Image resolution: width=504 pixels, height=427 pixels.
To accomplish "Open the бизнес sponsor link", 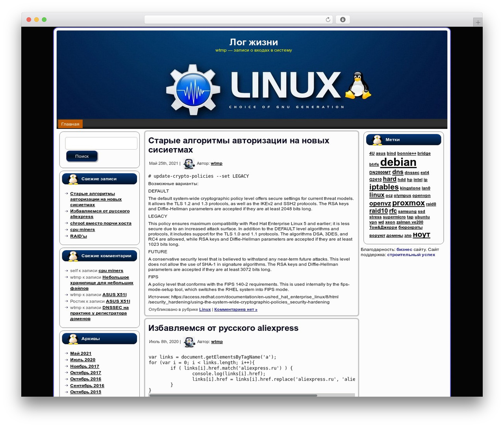I will tap(404, 250).
